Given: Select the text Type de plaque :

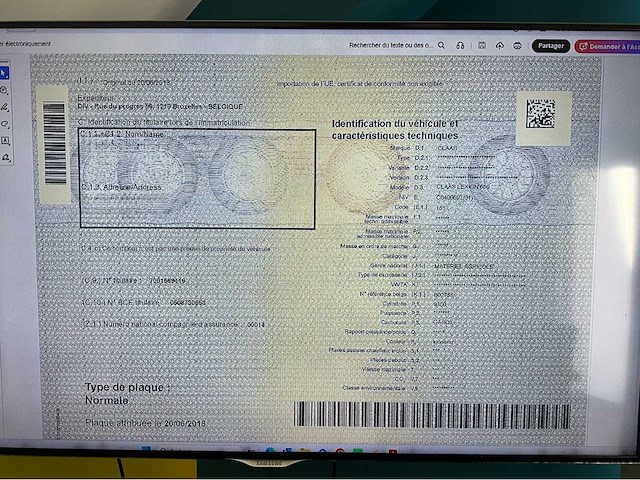Looking at the screenshot, I should pyautogui.click(x=127, y=387).
